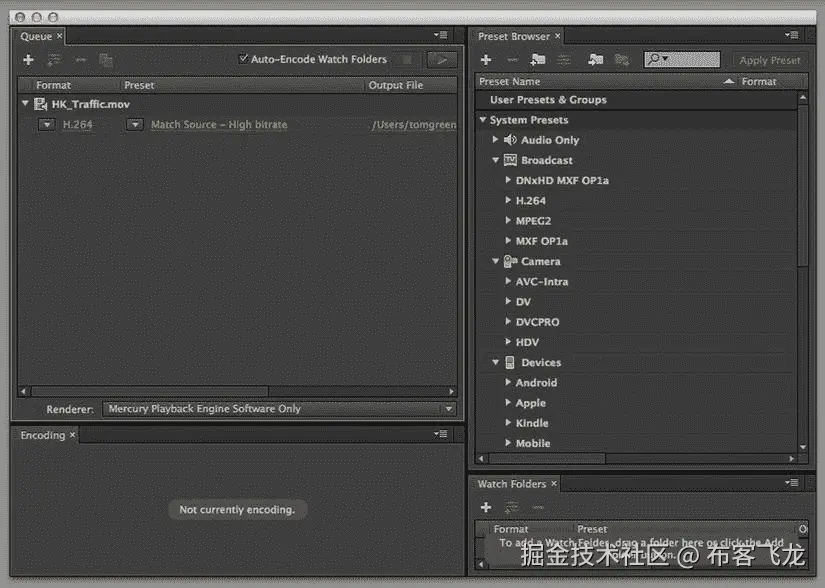Close the Preset Browser tab
825x588 pixels.
[x=557, y=36]
